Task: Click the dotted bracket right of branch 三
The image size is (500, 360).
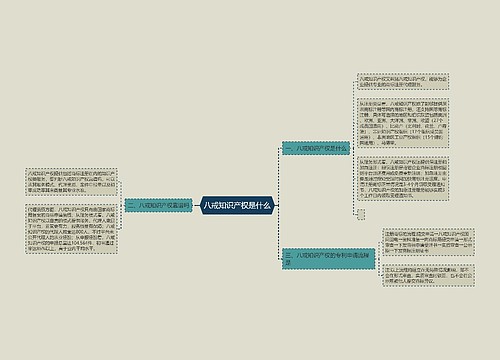Action: tap(379, 259)
